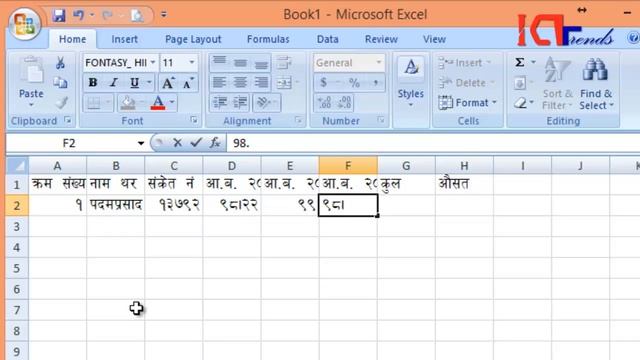Middle align cell contents
The width and height of the screenshot is (640, 360).
click(240, 62)
